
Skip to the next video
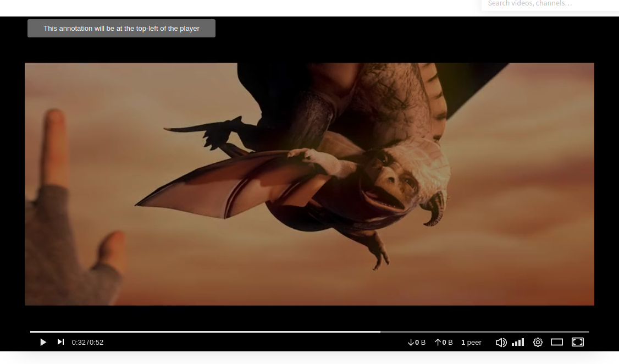tap(60, 342)
